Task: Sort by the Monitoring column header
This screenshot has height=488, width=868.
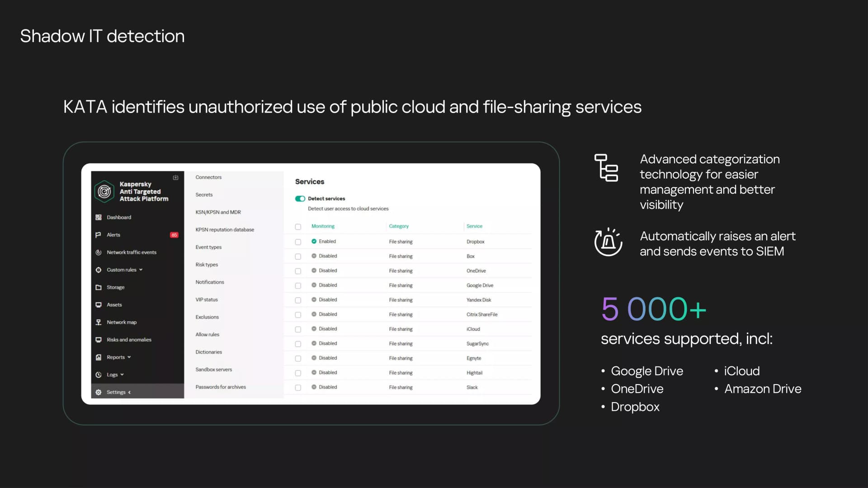Action: (323, 226)
